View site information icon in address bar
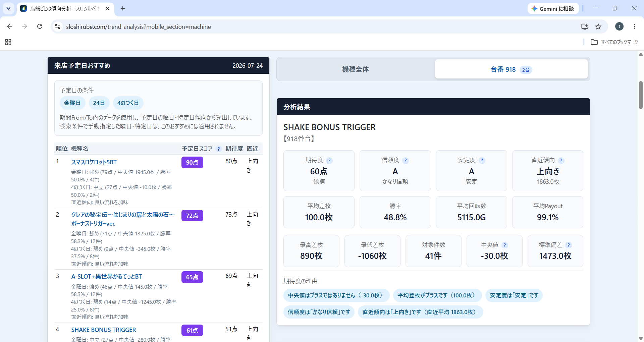This screenshot has width=644, height=342. pyautogui.click(x=58, y=26)
